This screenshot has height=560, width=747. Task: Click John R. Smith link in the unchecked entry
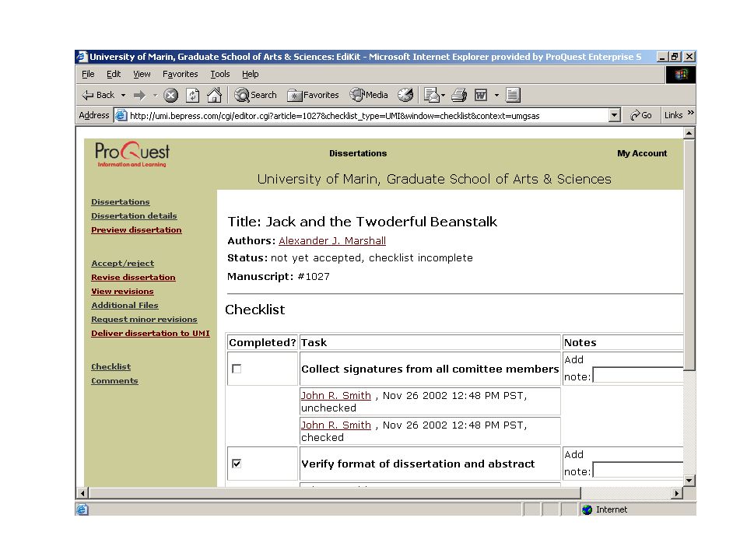(x=336, y=395)
